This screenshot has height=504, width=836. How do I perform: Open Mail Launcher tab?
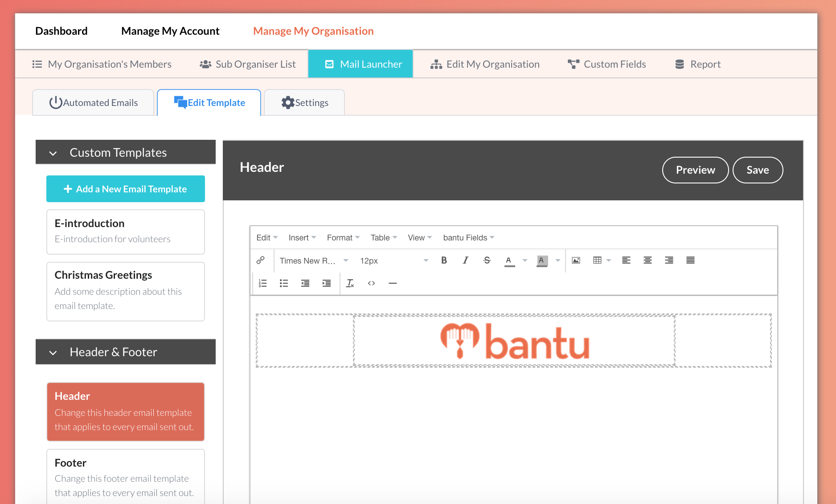[x=361, y=64]
